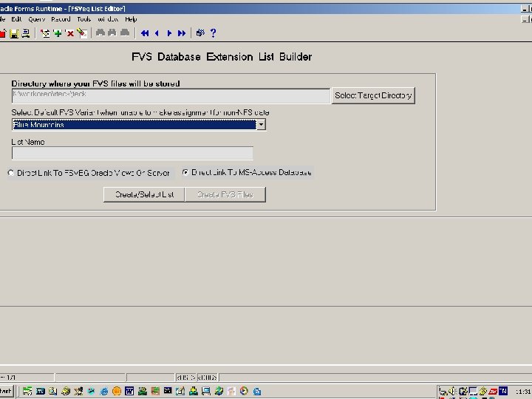Click the magnifier taskbar icon

click(53, 391)
